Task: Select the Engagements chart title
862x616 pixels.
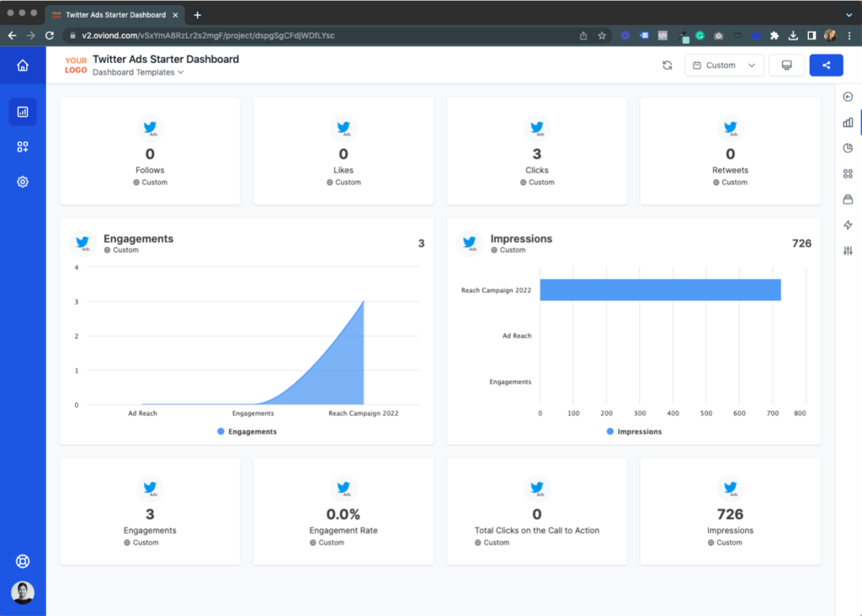Action: (x=139, y=239)
